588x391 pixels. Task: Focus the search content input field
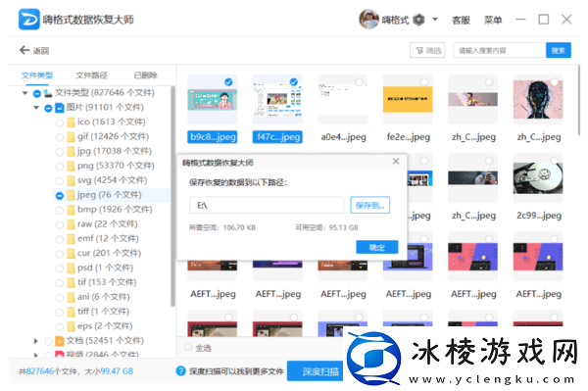coord(499,50)
